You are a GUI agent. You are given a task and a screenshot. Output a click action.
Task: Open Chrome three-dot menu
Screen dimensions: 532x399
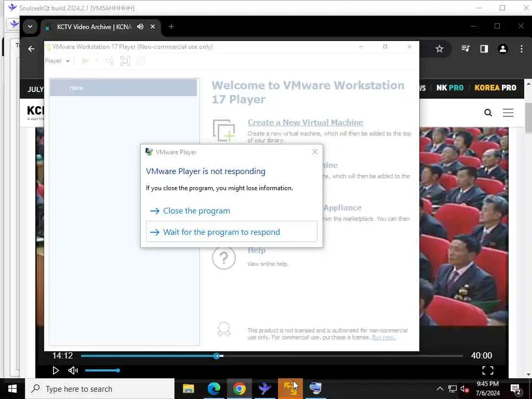point(522,49)
